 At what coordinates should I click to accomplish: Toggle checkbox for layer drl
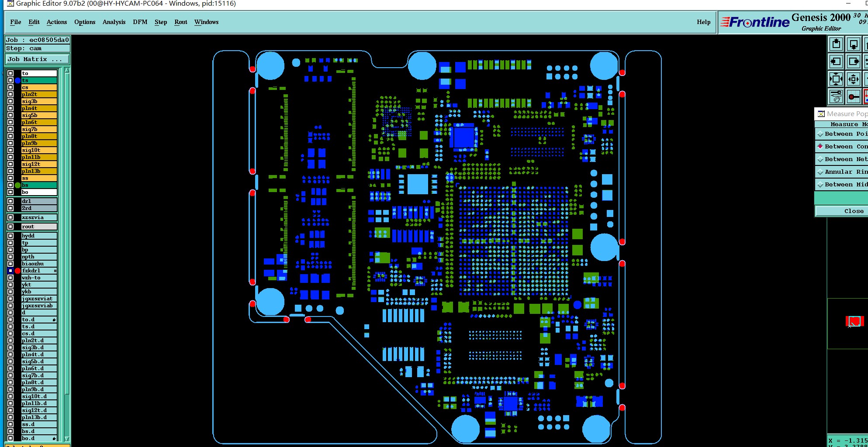pyautogui.click(x=10, y=201)
